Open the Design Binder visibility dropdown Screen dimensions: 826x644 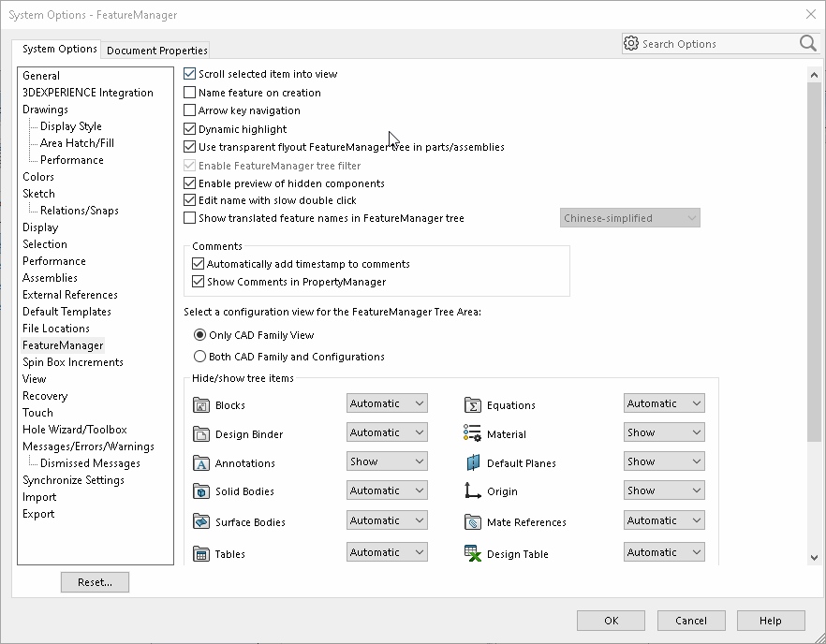(x=387, y=432)
